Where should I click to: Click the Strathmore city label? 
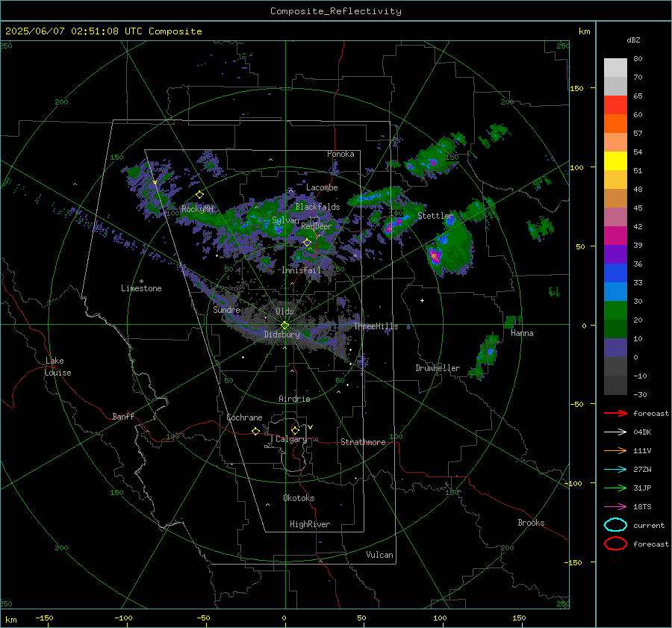point(363,442)
